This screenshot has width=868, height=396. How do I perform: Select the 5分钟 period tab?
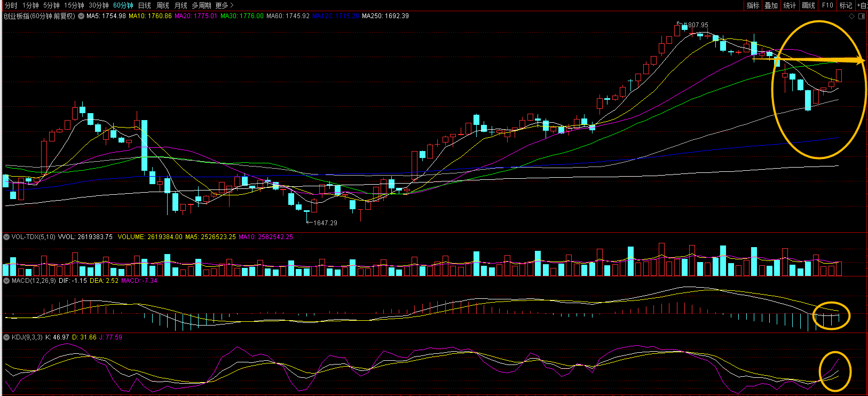(51, 5)
